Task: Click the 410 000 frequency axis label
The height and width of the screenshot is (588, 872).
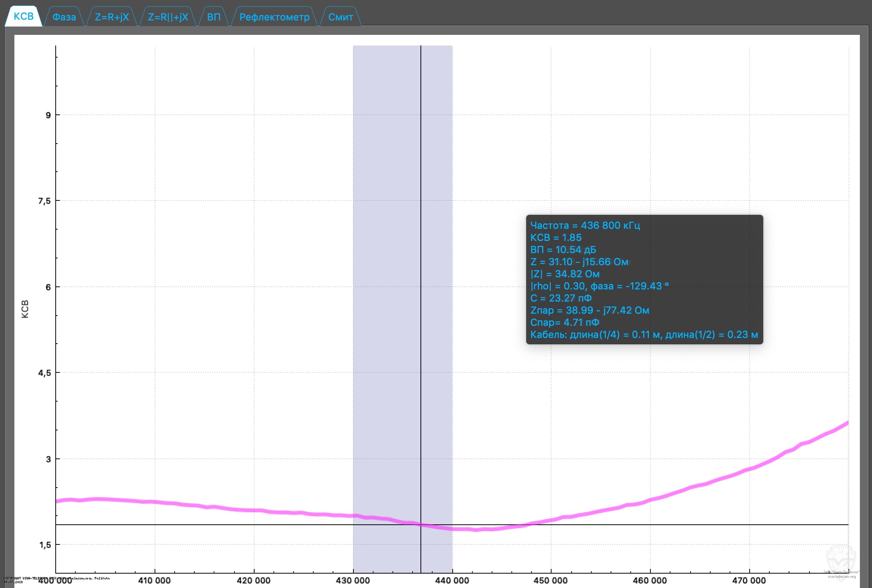Action: (154, 580)
